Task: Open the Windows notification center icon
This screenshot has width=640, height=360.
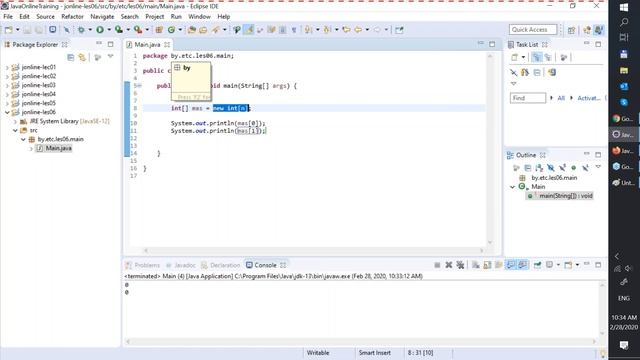Action: (x=624, y=345)
